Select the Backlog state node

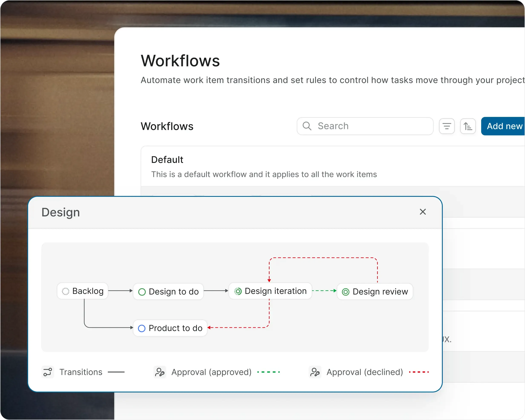tap(82, 291)
